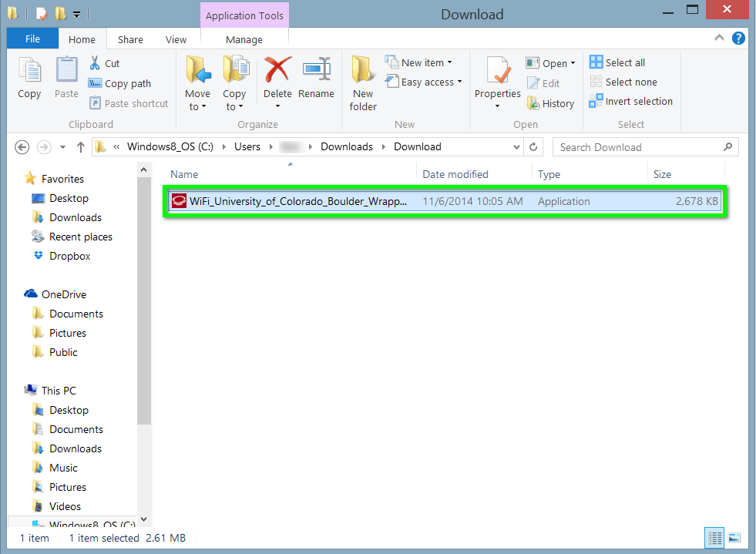
Task: Click inside the Search Download box
Action: point(640,146)
